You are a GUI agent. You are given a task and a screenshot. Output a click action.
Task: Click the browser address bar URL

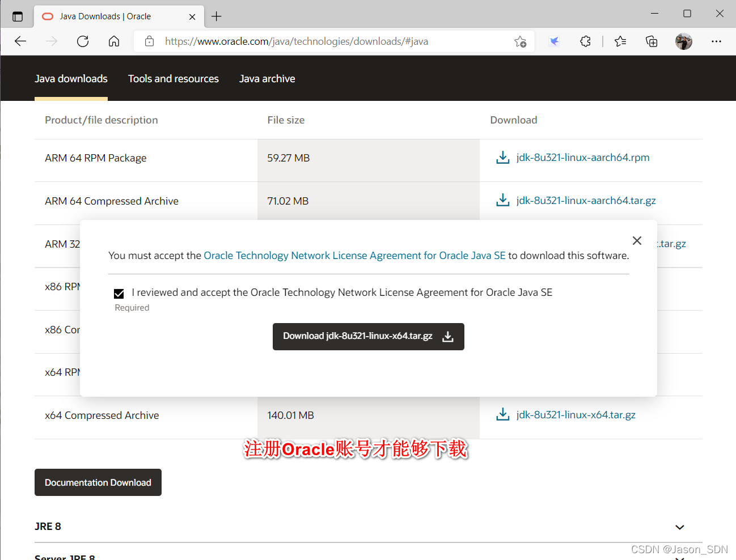click(x=297, y=41)
